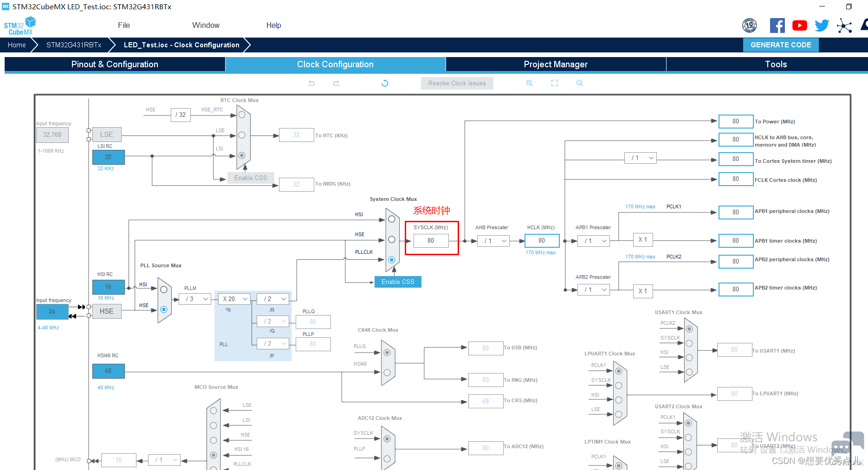Open the Twitter bird icon link
Screen dimensions: 868x470
pos(822,26)
